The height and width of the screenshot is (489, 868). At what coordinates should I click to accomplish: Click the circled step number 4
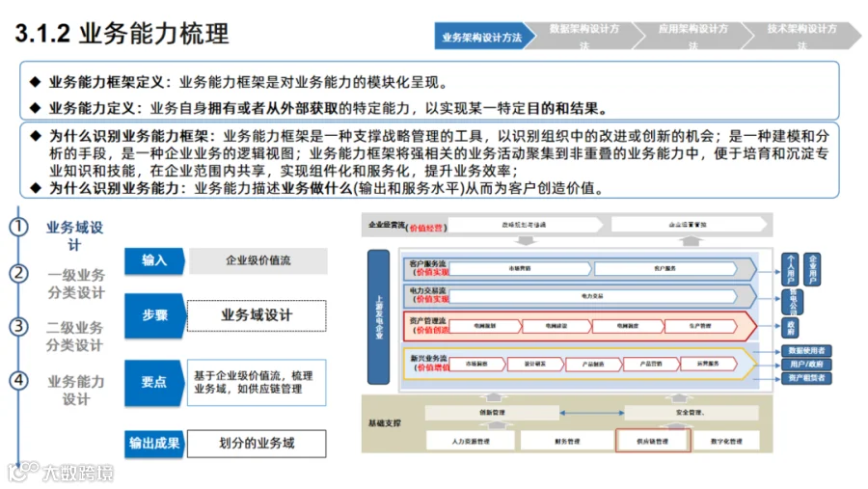coord(19,380)
